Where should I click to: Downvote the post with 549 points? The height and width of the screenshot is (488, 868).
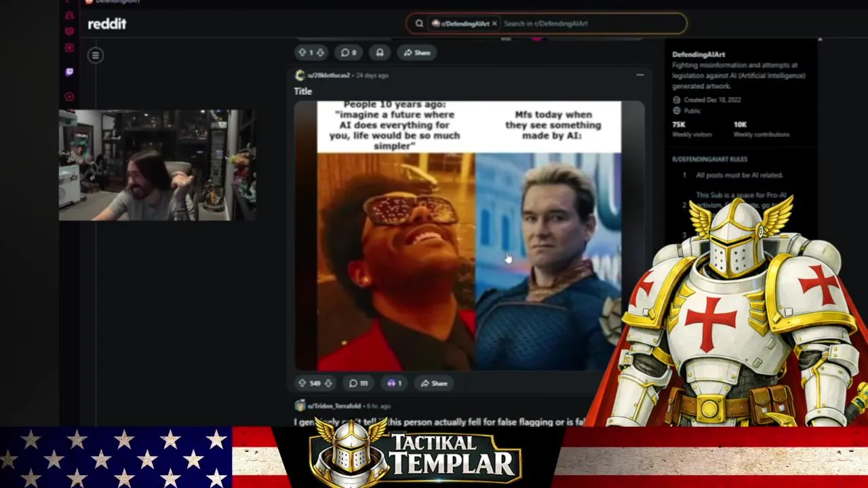pyautogui.click(x=328, y=383)
